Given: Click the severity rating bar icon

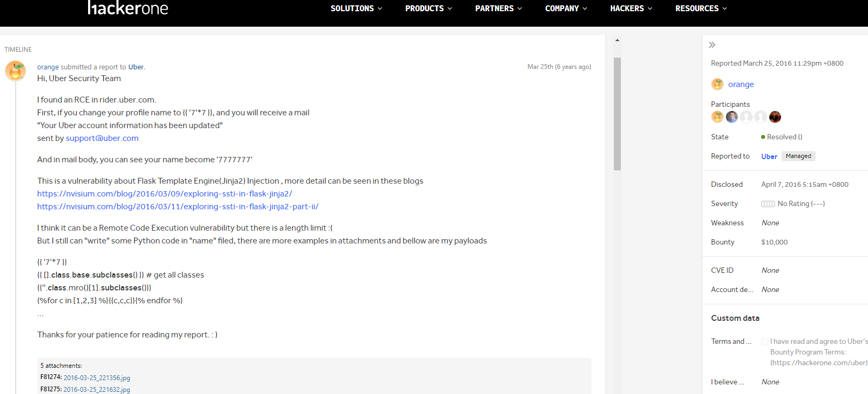Looking at the screenshot, I should click(x=768, y=204).
